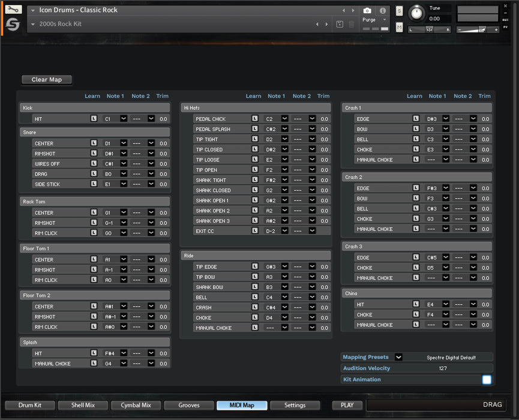The width and height of the screenshot is (519, 420).
Task: Switch to the Grooves tab
Action: click(x=188, y=405)
